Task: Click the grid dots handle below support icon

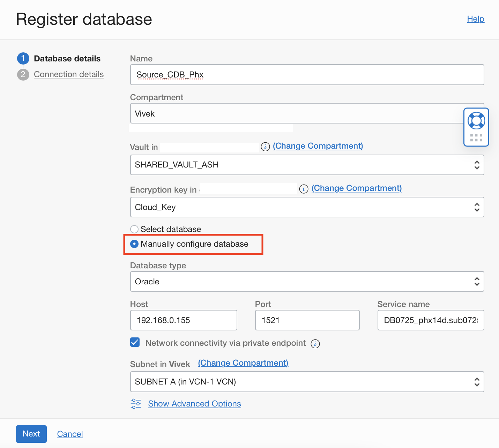Action: tap(476, 137)
